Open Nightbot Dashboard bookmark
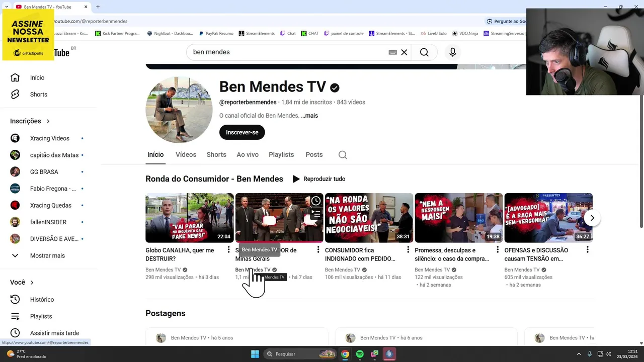This screenshot has width=644, height=362. (x=170, y=34)
